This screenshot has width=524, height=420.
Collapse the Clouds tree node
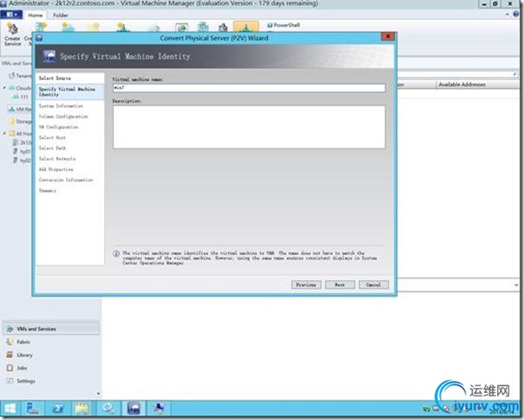click(x=4, y=88)
